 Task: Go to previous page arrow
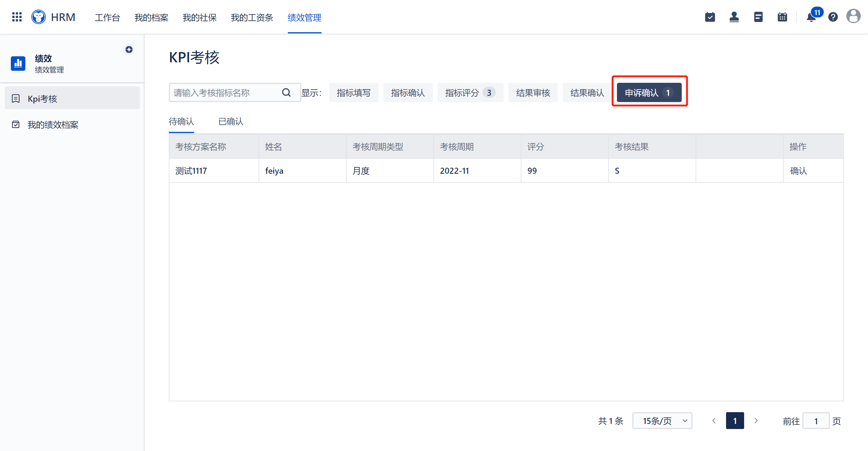(714, 420)
